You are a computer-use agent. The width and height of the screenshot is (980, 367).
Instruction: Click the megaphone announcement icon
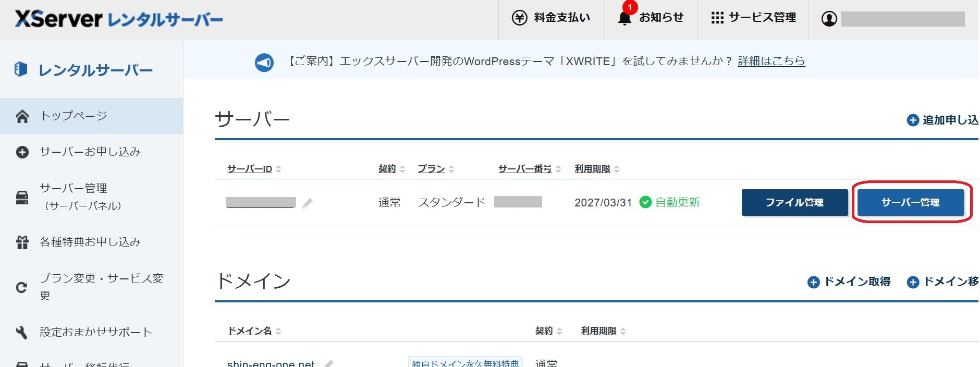(264, 63)
